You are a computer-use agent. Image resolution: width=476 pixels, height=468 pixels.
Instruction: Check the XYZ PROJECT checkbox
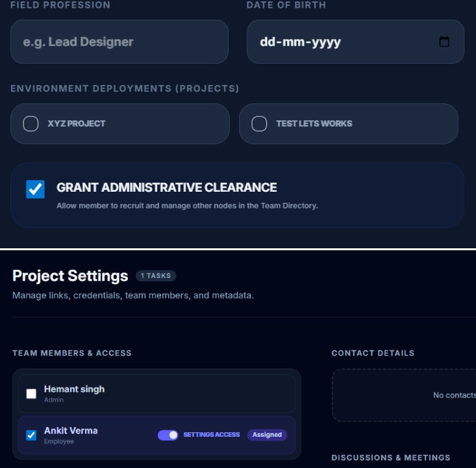click(x=31, y=123)
